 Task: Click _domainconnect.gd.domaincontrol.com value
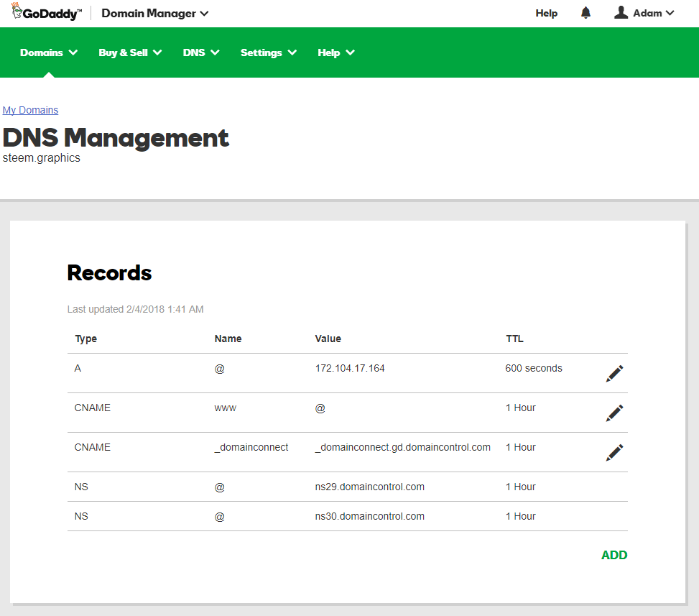click(x=402, y=447)
